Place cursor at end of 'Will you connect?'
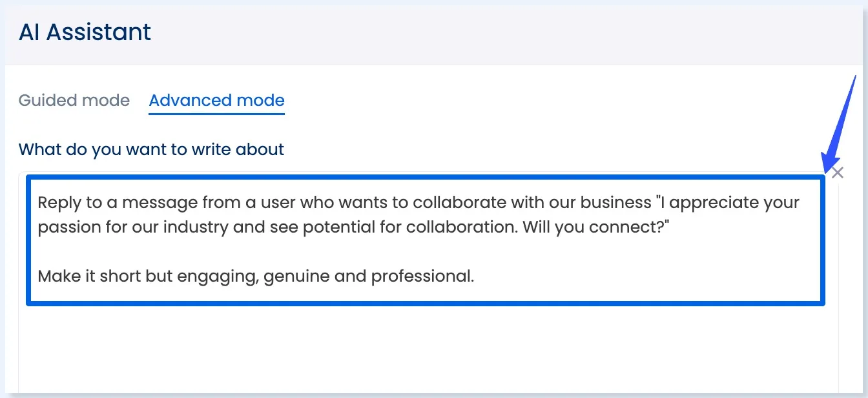 pos(664,227)
